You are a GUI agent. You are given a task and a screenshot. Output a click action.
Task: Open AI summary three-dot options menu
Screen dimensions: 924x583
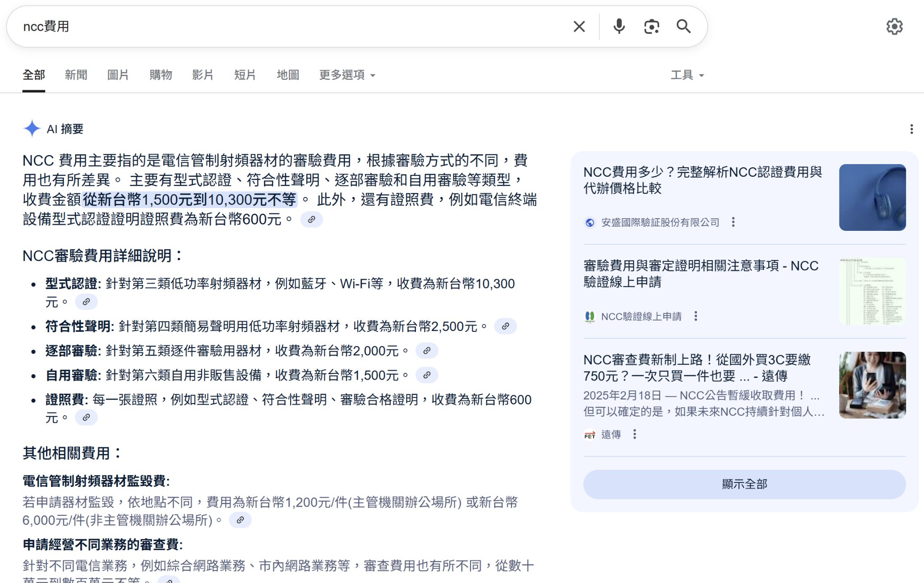click(x=912, y=129)
